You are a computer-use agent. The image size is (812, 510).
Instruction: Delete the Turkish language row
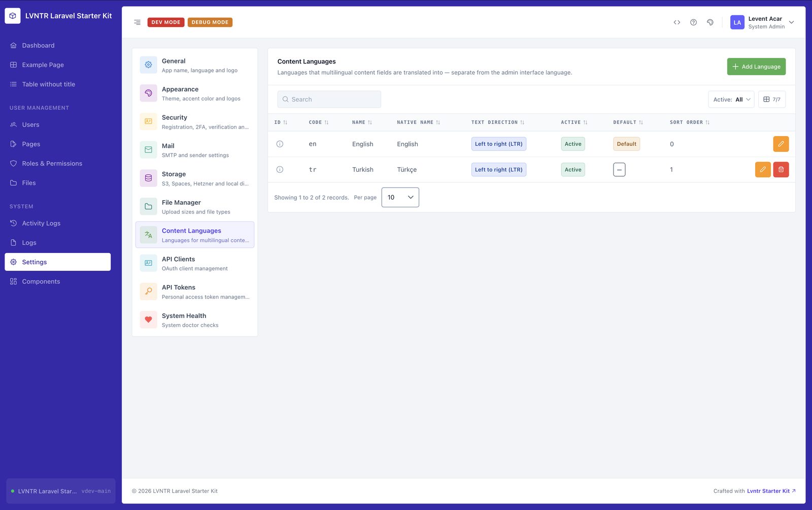781,170
